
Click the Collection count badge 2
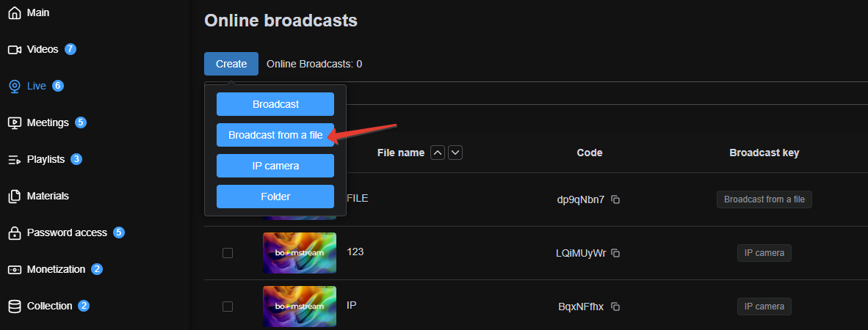(x=84, y=306)
